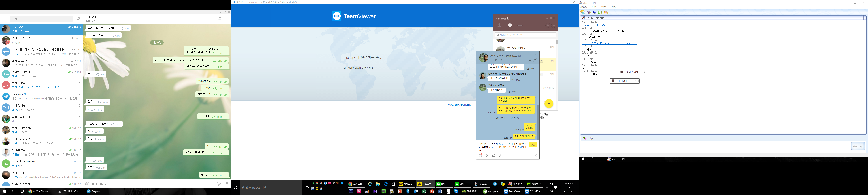Open KakaoTalk friends tab
Image resolution: width=868 pixels, height=195 pixels.
(x=499, y=25)
